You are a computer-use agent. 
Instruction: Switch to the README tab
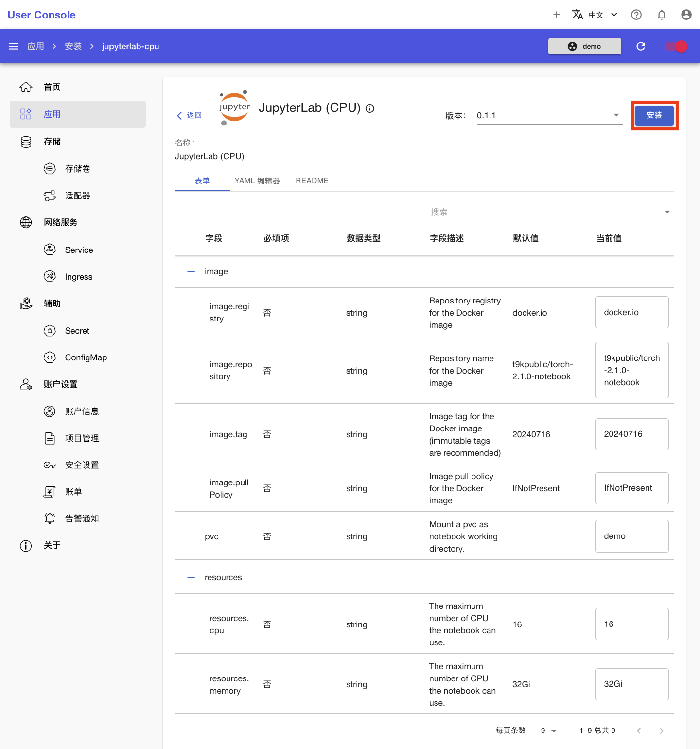tap(312, 181)
